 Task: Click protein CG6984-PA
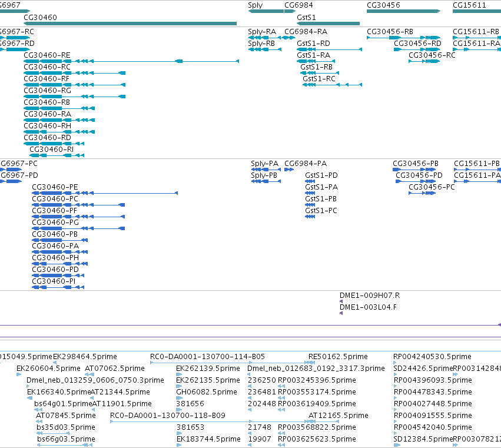(x=306, y=164)
